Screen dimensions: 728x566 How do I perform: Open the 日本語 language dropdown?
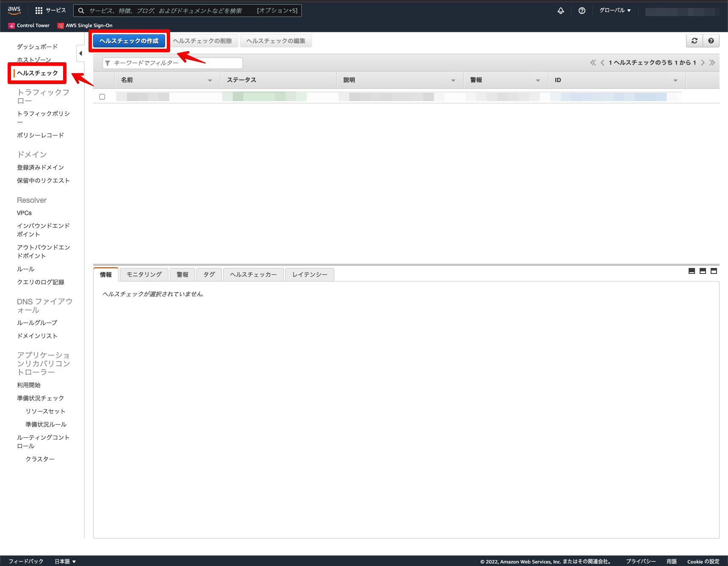[65, 561]
